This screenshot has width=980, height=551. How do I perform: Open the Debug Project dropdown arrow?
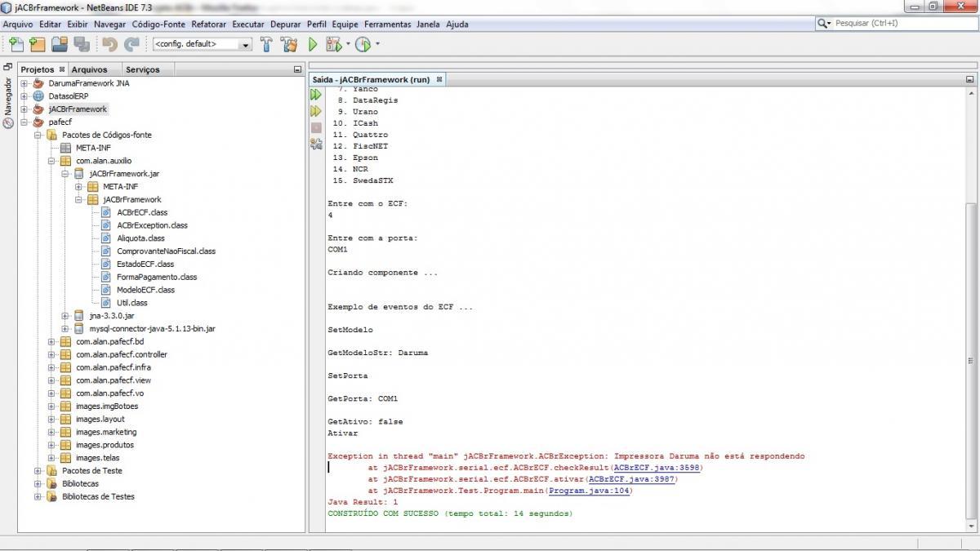click(348, 44)
